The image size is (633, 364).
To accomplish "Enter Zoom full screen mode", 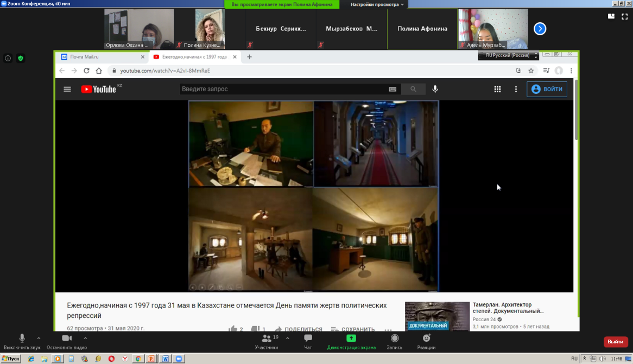I will point(624,16).
